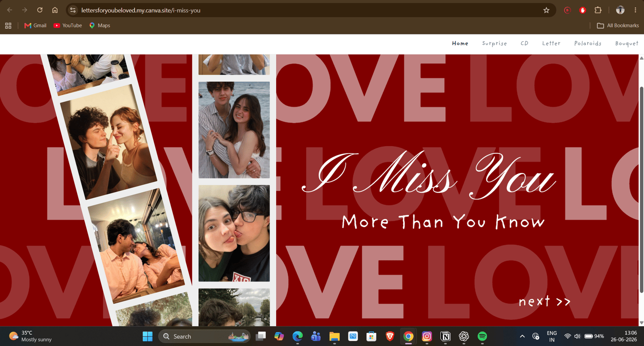Viewport: 644px width, 346px height.
Task: Open Instagram from the taskbar
Action: tap(427, 337)
